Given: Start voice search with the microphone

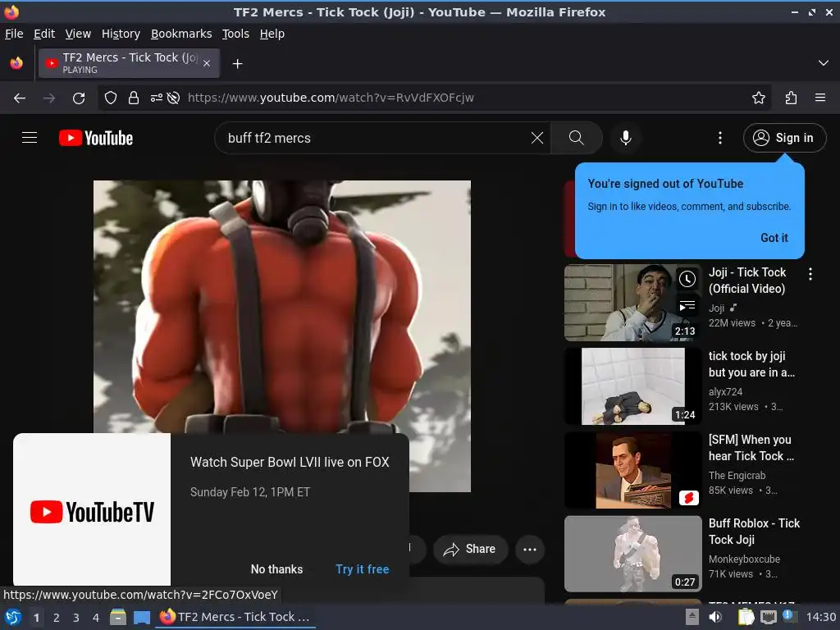Looking at the screenshot, I should point(625,138).
